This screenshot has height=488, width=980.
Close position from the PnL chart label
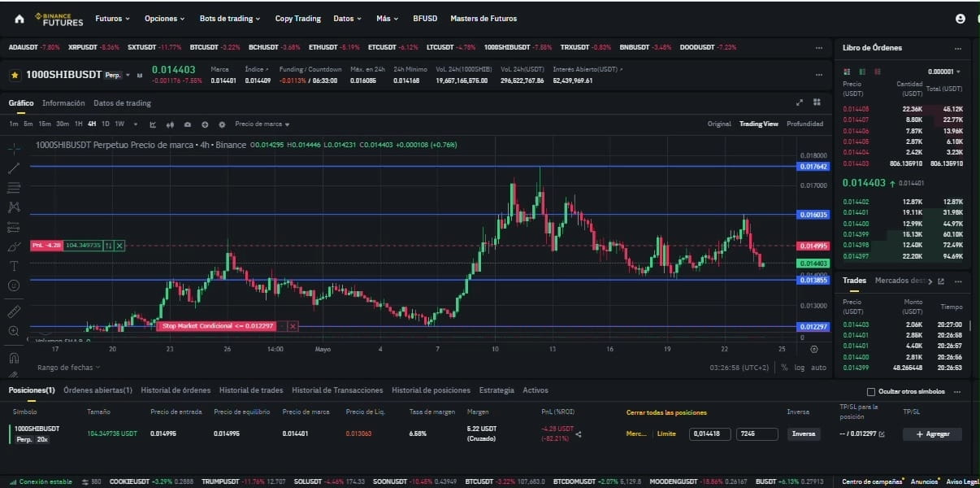click(119, 245)
